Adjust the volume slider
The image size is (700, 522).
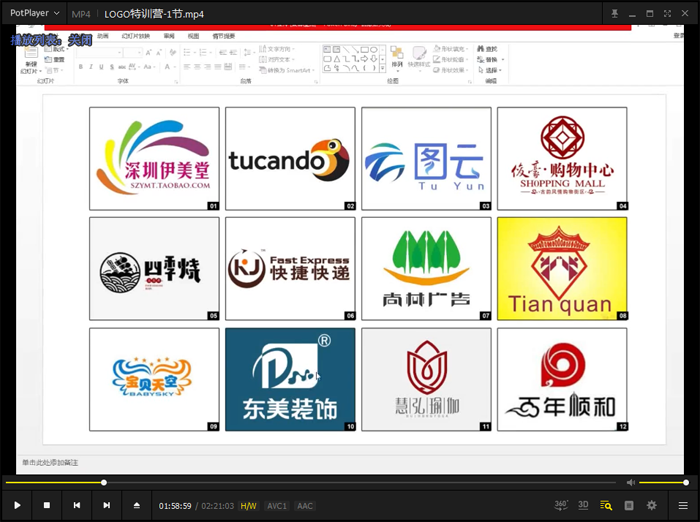point(665,483)
